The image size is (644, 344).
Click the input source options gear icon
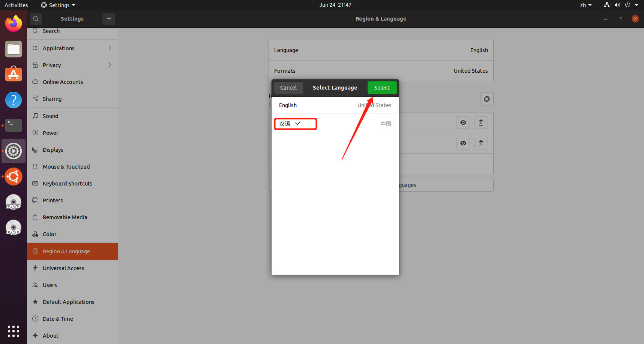pyautogui.click(x=486, y=99)
